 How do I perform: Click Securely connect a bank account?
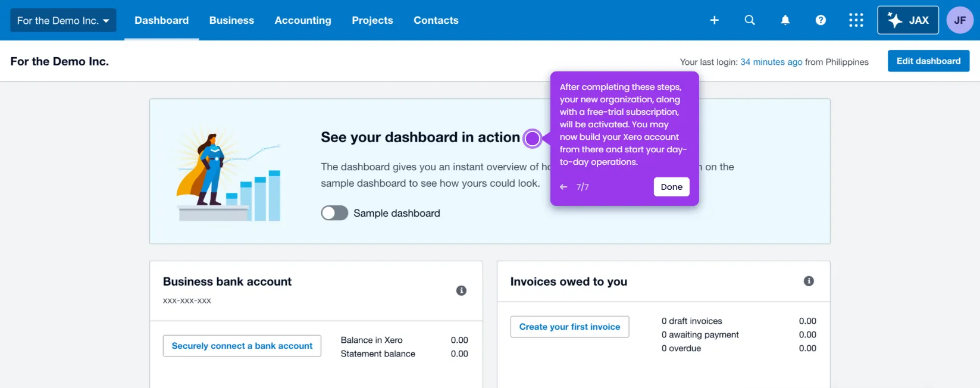click(x=242, y=346)
